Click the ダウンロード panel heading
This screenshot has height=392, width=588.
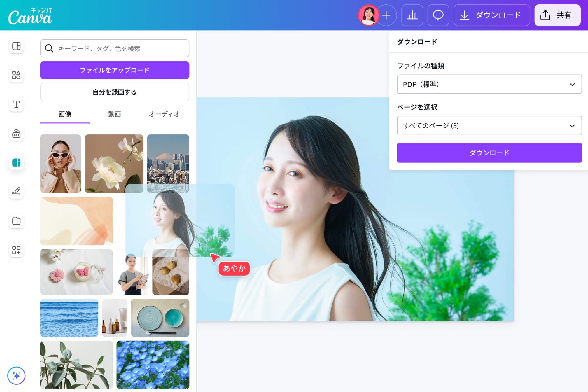pyautogui.click(x=417, y=42)
